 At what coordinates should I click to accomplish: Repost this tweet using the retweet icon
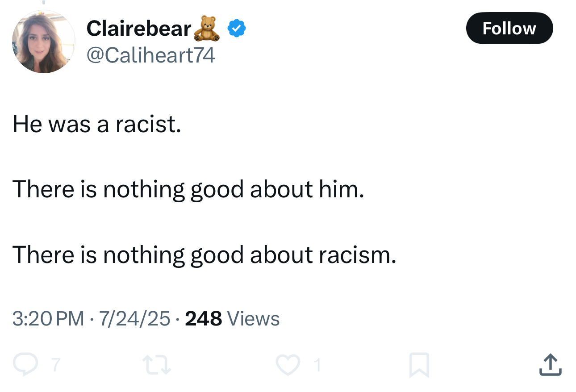coord(156,364)
